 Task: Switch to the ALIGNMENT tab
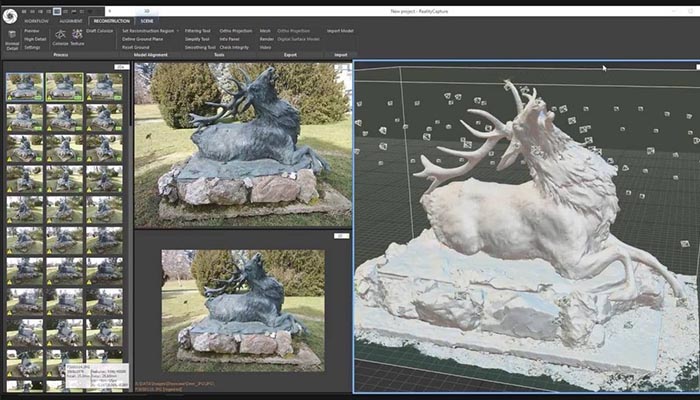(71, 21)
